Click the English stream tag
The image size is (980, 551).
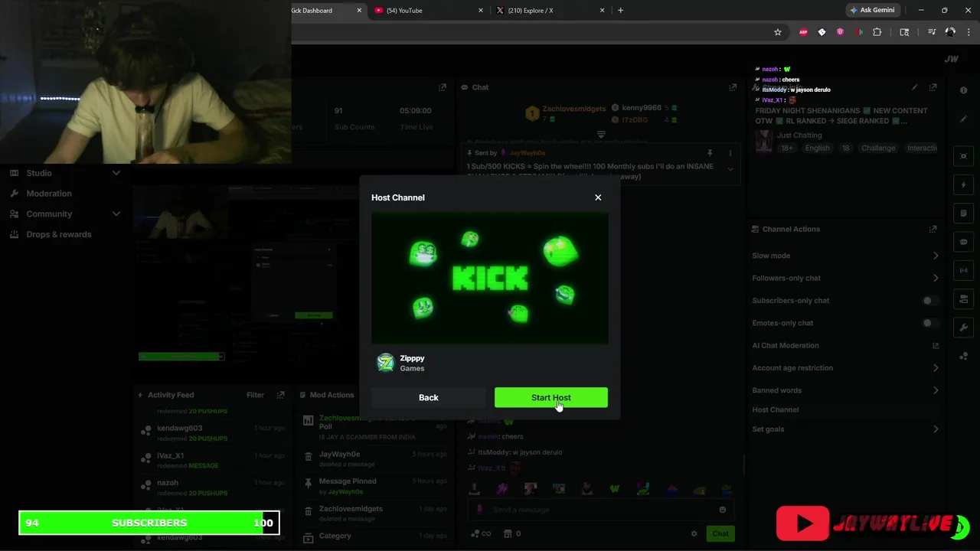pos(817,148)
